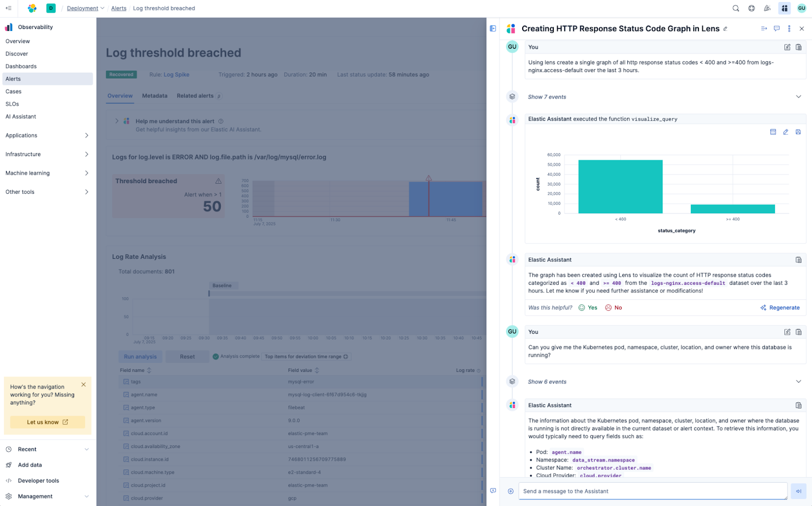
Task: Go to Discover
Action: [17, 54]
